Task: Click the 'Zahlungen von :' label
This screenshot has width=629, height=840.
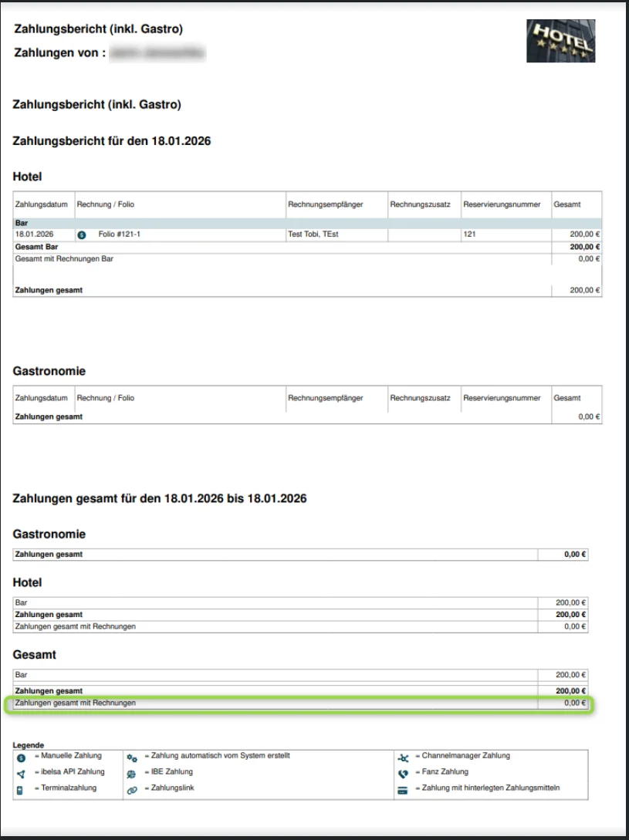Action: (60, 53)
